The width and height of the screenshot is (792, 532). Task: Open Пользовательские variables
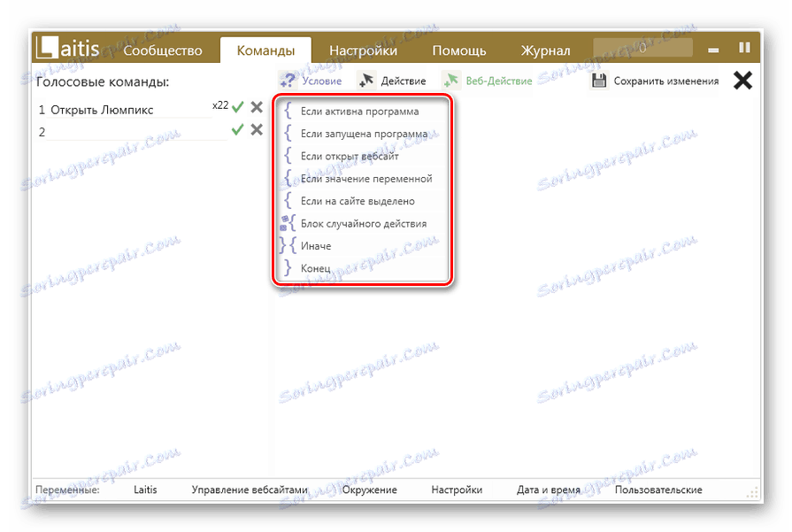point(658,490)
